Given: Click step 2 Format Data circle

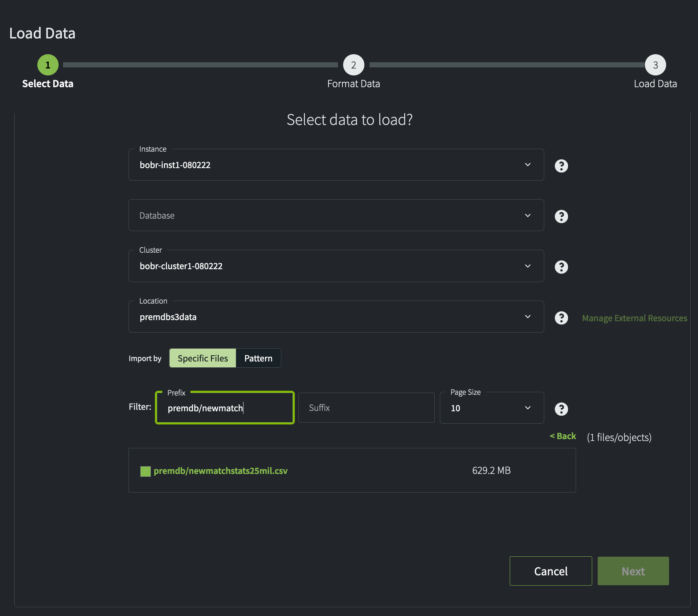Looking at the screenshot, I should 353,65.
